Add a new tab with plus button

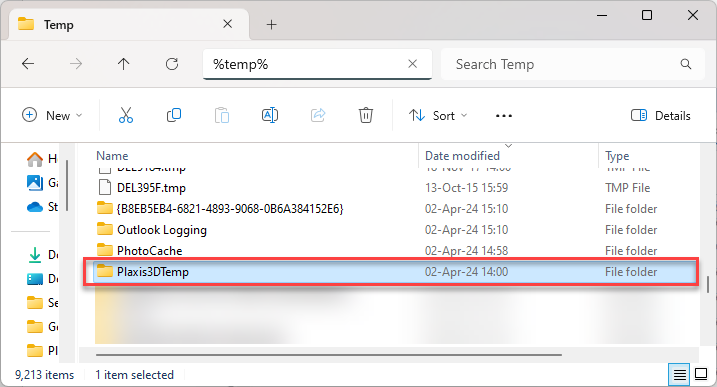coord(272,25)
